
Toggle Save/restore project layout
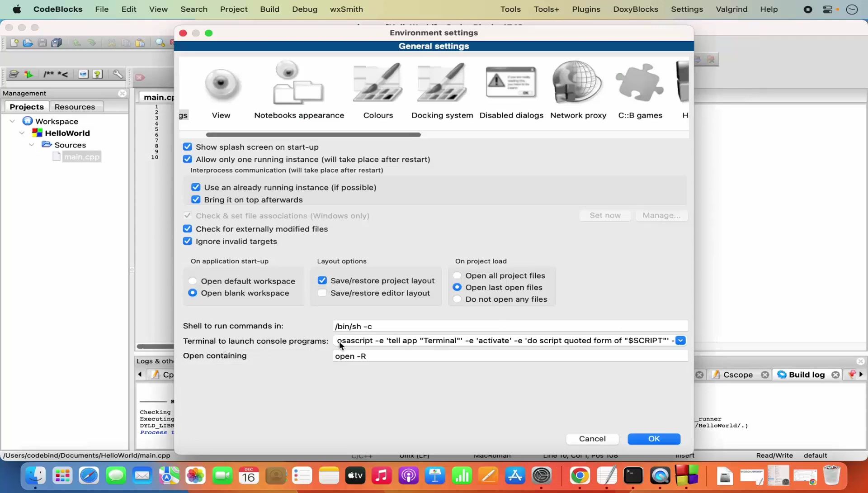pos(322,280)
